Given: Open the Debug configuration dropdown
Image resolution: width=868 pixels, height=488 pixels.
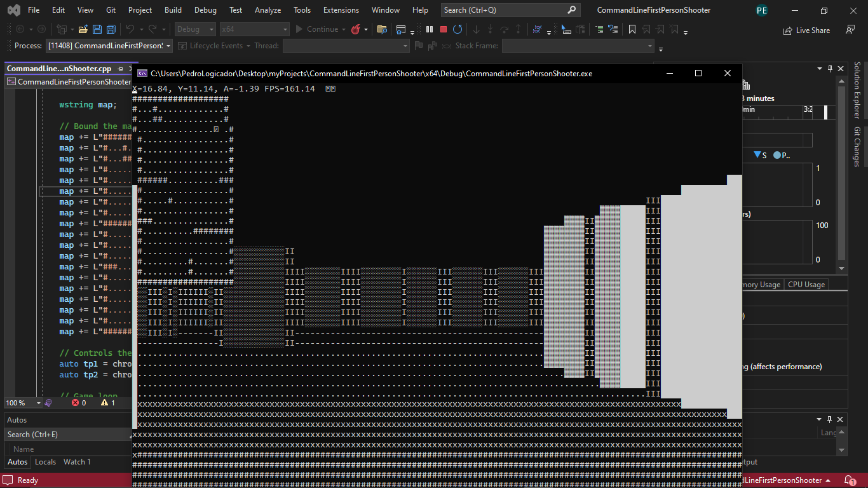Looking at the screenshot, I should (x=195, y=29).
